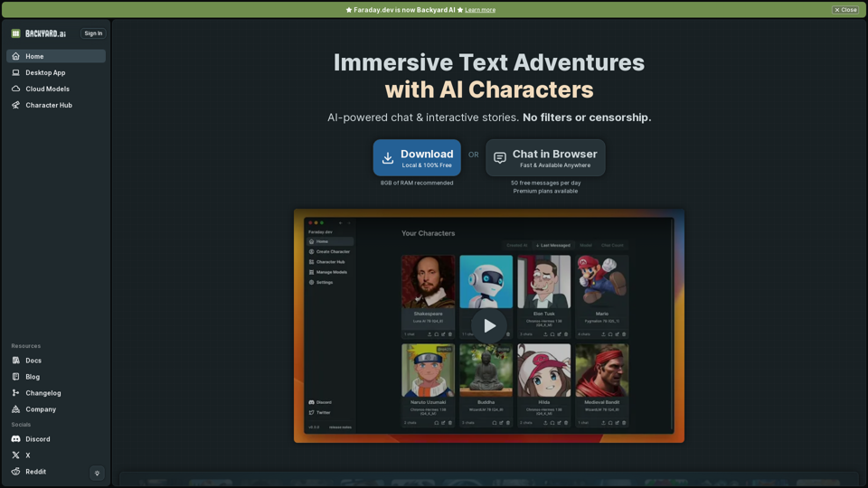Click the Docs book icon
The image size is (868, 488).
coord(15,361)
